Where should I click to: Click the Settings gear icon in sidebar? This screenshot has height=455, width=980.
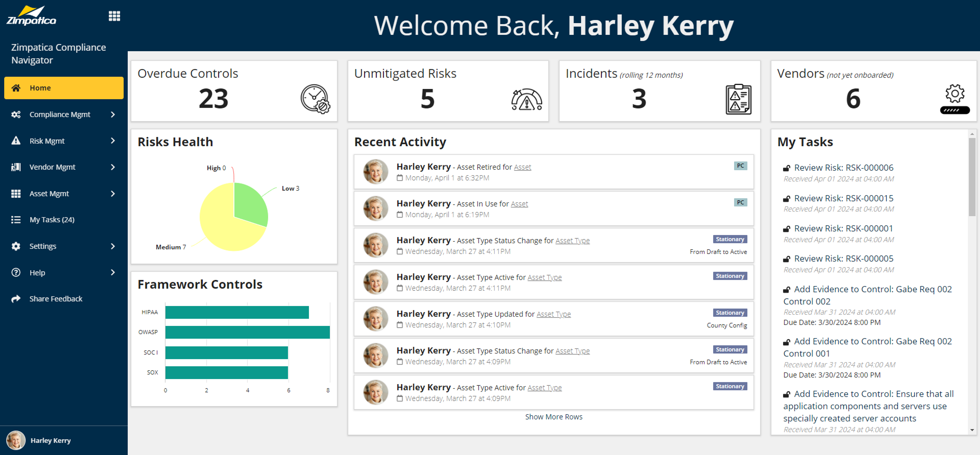[x=16, y=246]
